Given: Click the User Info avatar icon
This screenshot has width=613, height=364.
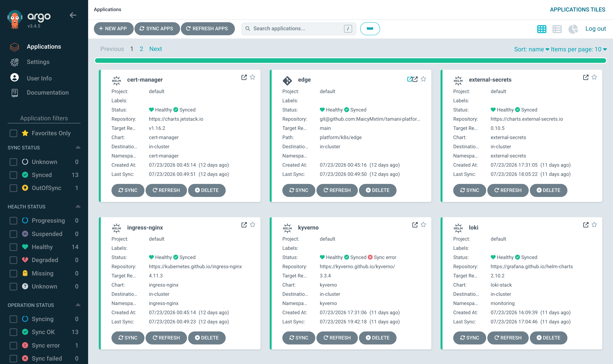Looking at the screenshot, I should pyautogui.click(x=15, y=78).
